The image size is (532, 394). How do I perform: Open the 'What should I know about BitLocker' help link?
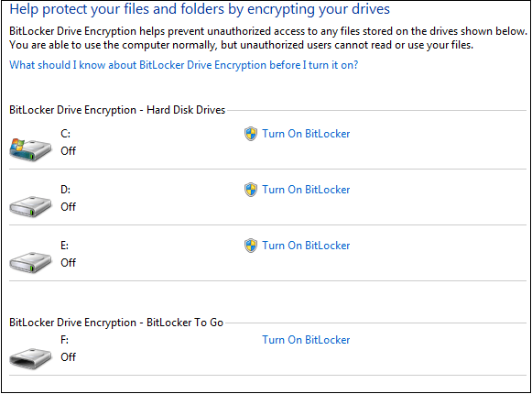[183, 65]
